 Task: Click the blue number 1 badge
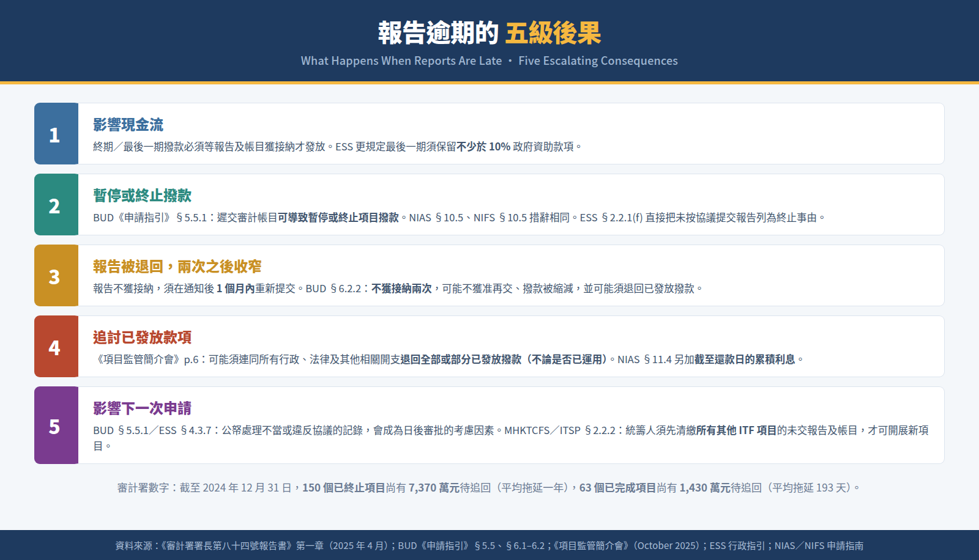(56, 134)
